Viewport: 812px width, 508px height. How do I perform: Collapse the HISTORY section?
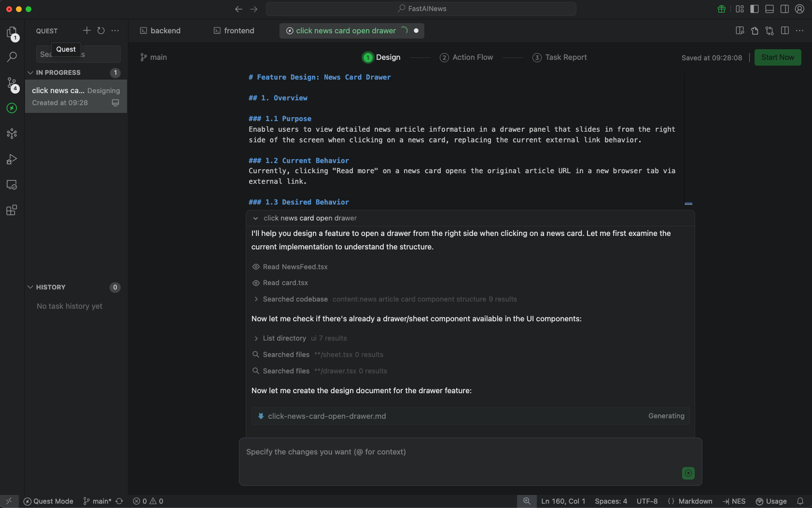(x=30, y=287)
